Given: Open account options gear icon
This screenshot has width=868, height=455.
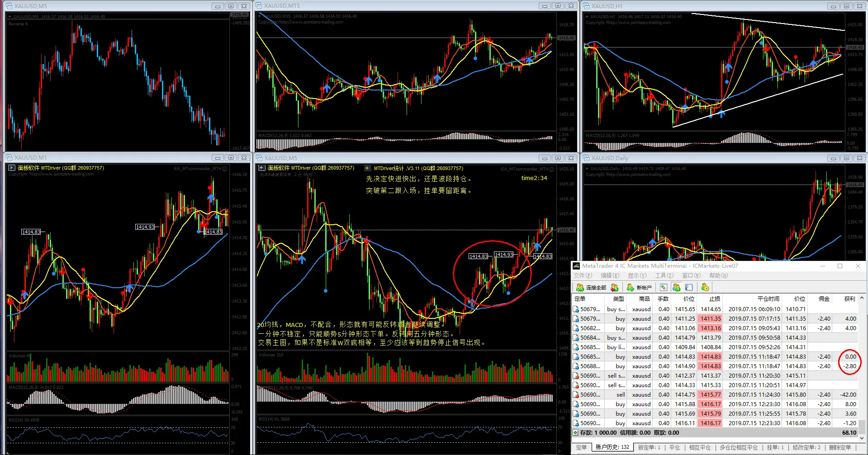Looking at the screenshot, I should pyautogui.click(x=705, y=287).
